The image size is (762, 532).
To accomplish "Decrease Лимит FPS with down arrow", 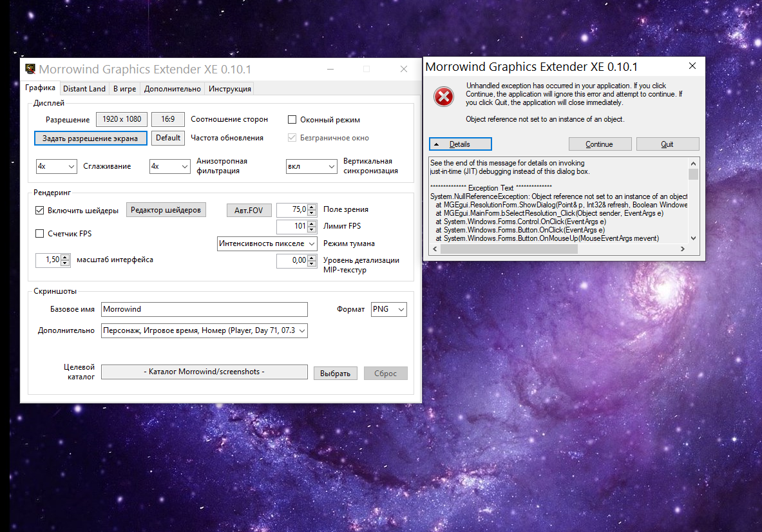I will (x=312, y=229).
